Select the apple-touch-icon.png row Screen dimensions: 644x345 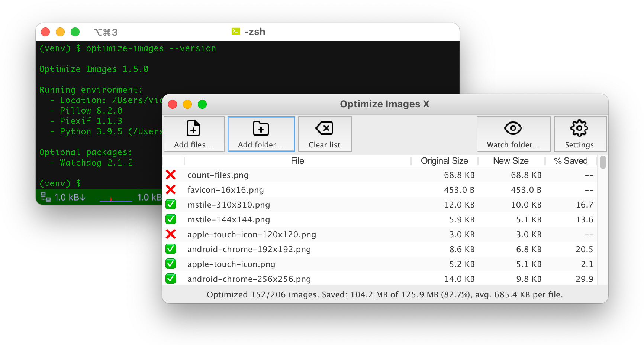pyautogui.click(x=231, y=264)
